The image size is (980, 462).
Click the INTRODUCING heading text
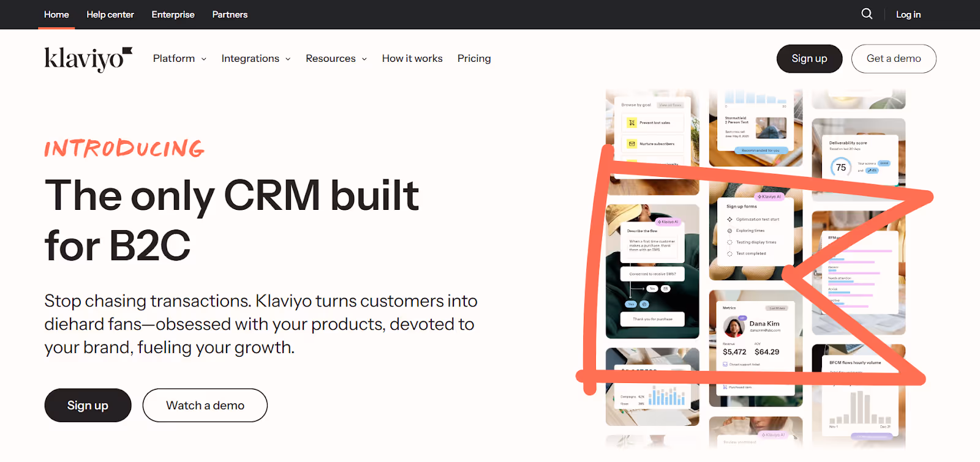tap(124, 149)
